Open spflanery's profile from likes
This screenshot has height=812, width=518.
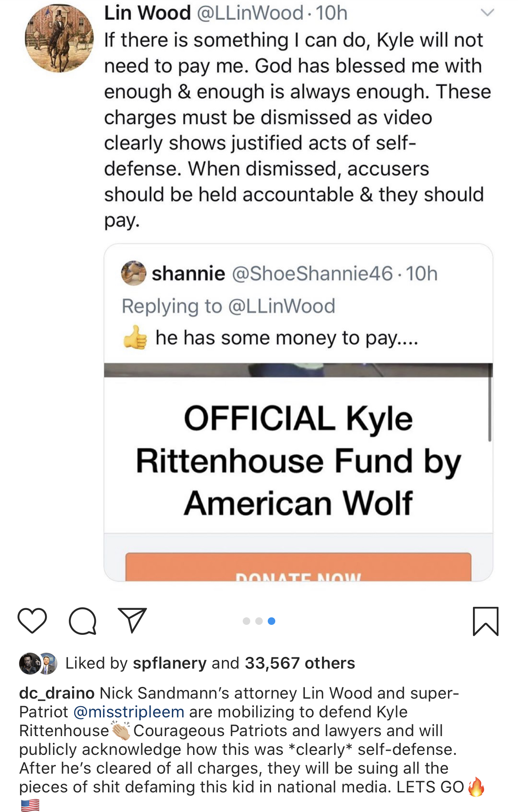[169, 663]
